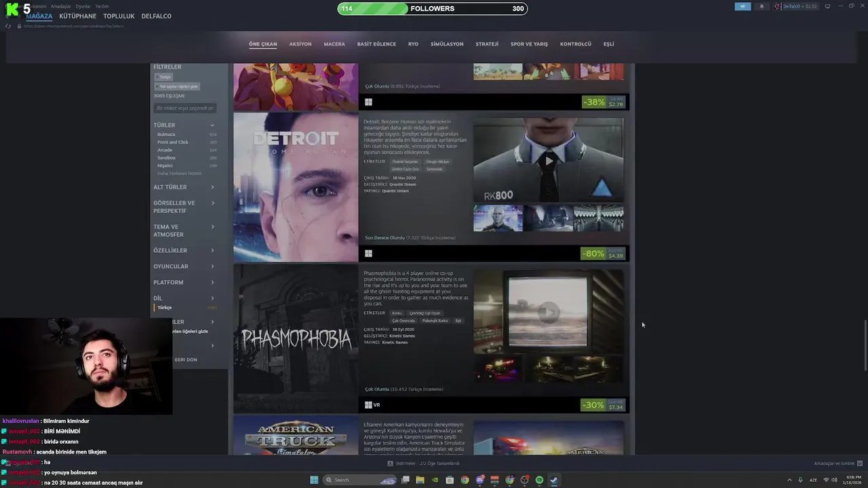The image size is (868, 488).
Task: Switch the AZE keyboard language indicator
Action: [813, 480]
